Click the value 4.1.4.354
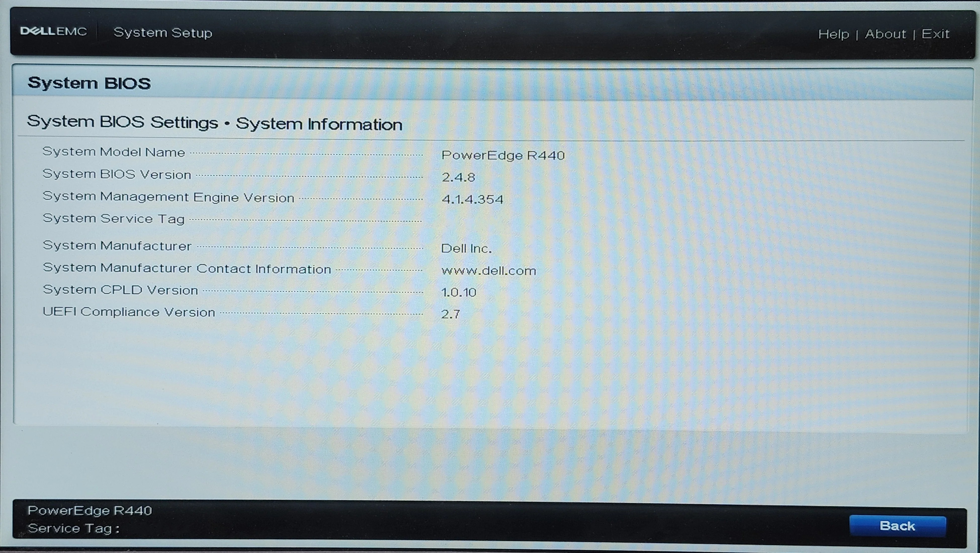Image resolution: width=980 pixels, height=553 pixels. tap(472, 199)
